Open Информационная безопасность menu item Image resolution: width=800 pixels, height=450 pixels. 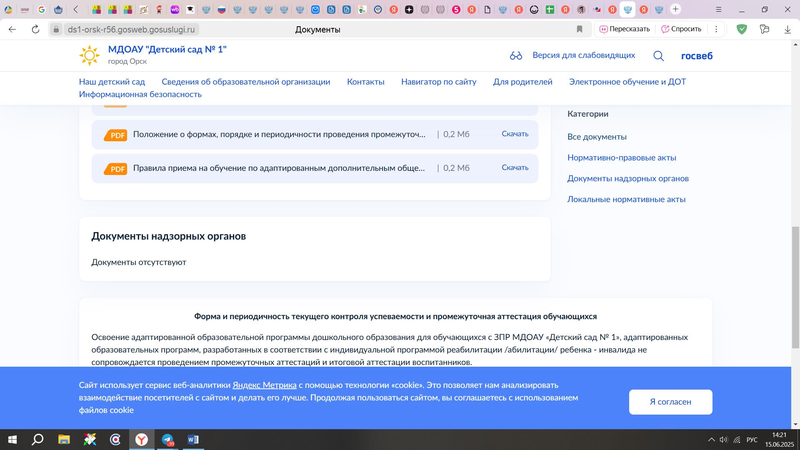pos(140,94)
